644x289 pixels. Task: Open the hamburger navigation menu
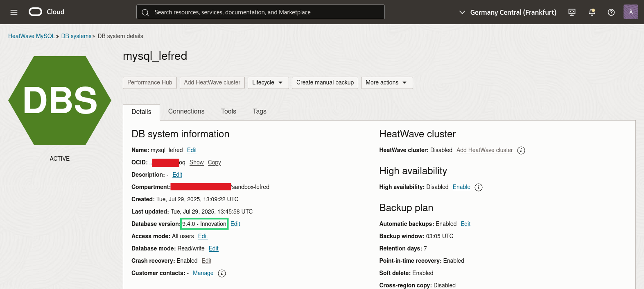click(x=14, y=12)
